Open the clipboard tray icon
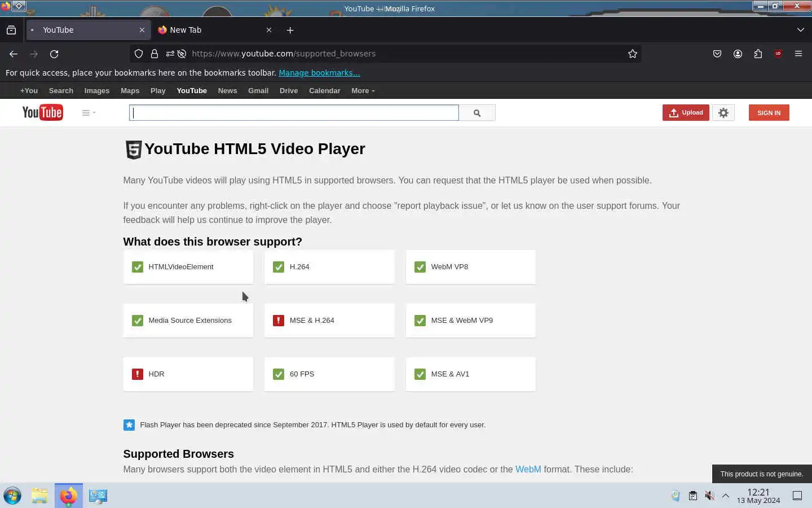The image size is (812, 508). pyautogui.click(x=692, y=496)
